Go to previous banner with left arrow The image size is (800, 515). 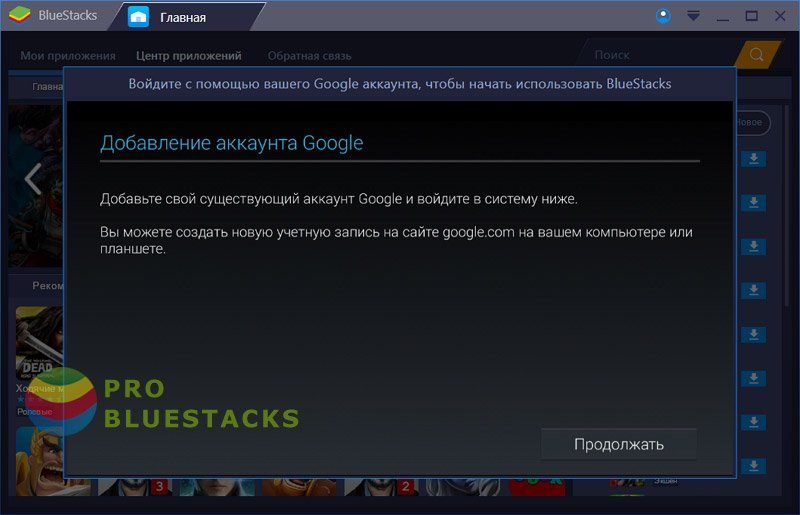(x=32, y=179)
